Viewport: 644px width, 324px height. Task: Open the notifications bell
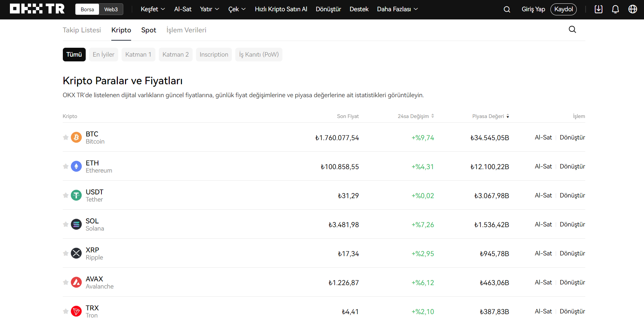(x=615, y=9)
